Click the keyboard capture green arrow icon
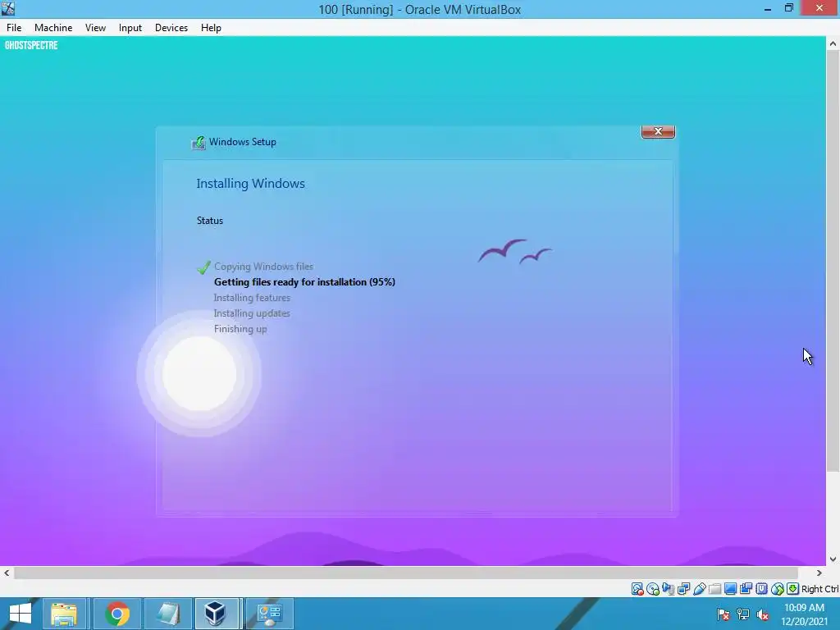The width and height of the screenshot is (840, 630). 792,589
